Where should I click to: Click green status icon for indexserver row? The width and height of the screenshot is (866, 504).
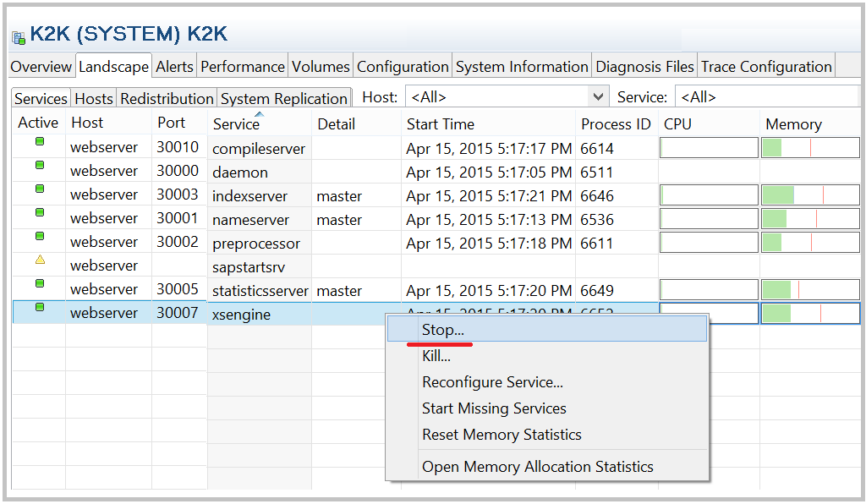click(40, 189)
